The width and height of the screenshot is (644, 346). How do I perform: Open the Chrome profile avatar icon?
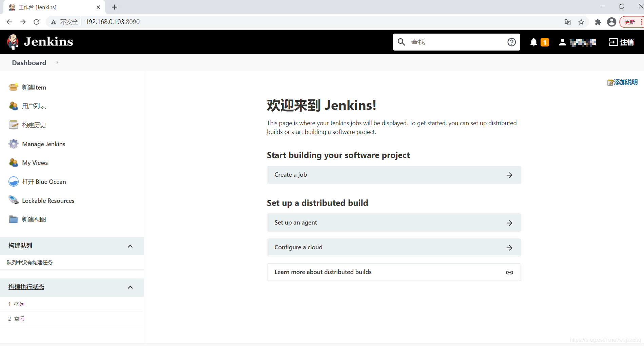(612, 22)
